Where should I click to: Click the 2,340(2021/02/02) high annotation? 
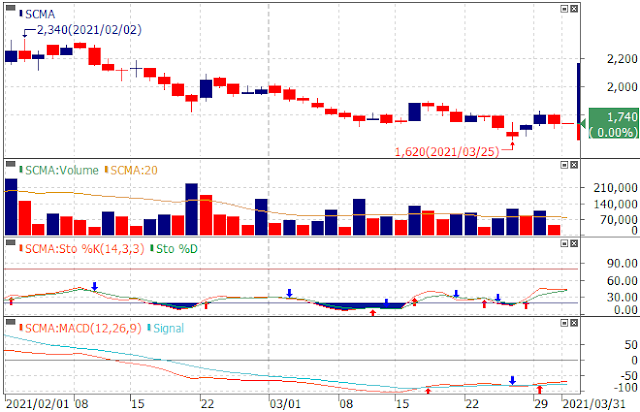coord(89,30)
